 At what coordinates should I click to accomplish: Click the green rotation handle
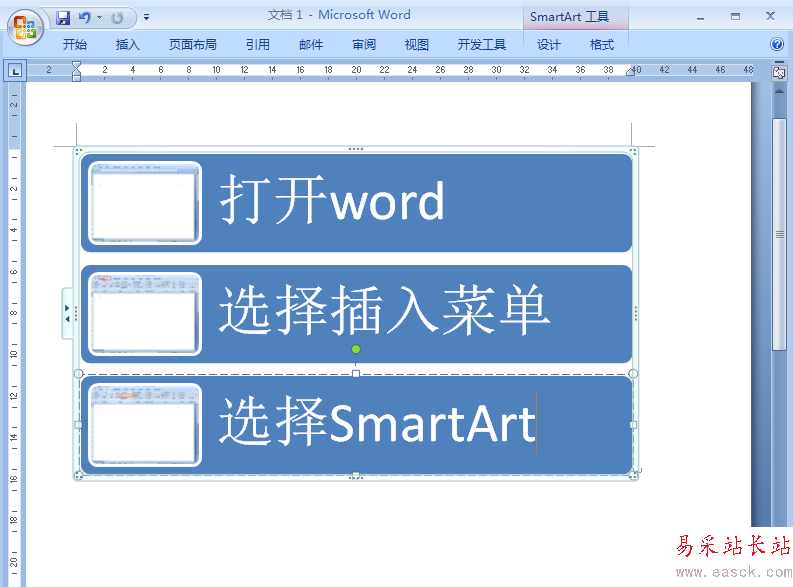click(356, 349)
